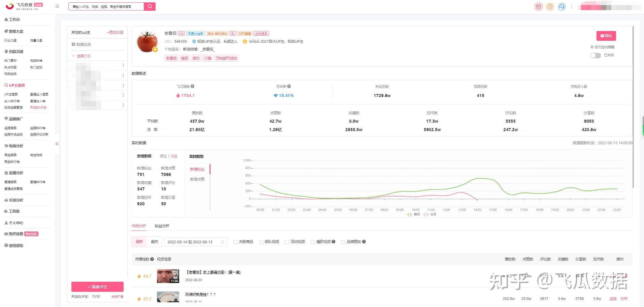Screen dimensions: 644x307
Task: Click the search magnifier button
Action: coord(150,6)
